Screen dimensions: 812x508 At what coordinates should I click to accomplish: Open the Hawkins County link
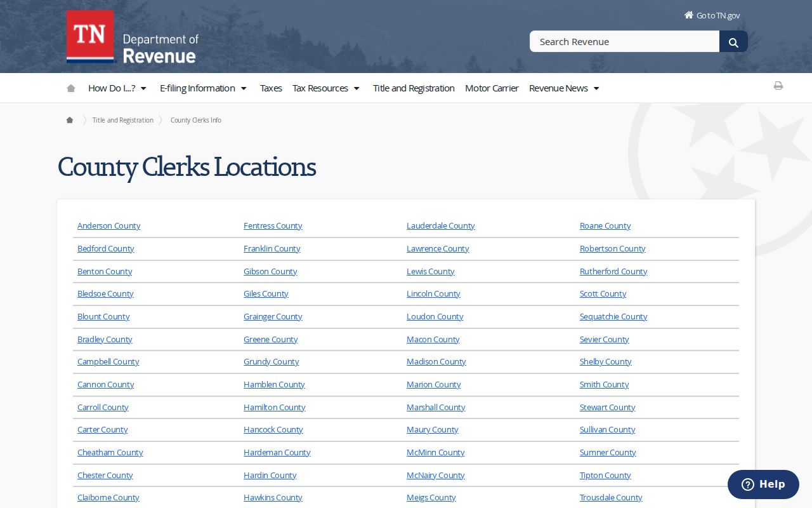(x=273, y=498)
